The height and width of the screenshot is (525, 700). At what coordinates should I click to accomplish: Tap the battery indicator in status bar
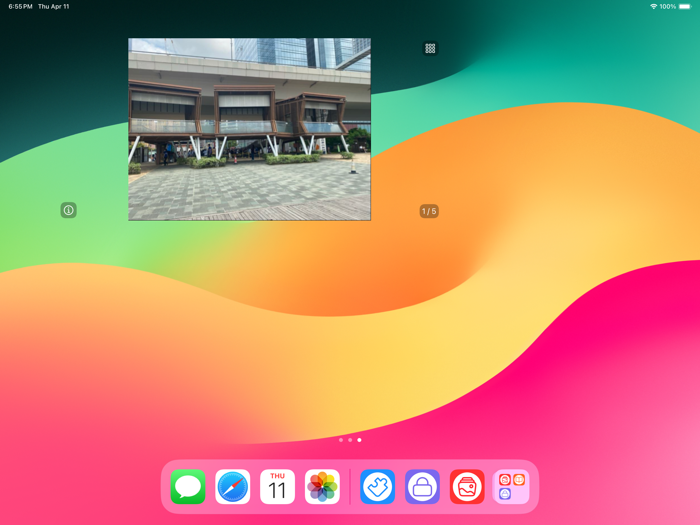pyautogui.click(x=685, y=6)
